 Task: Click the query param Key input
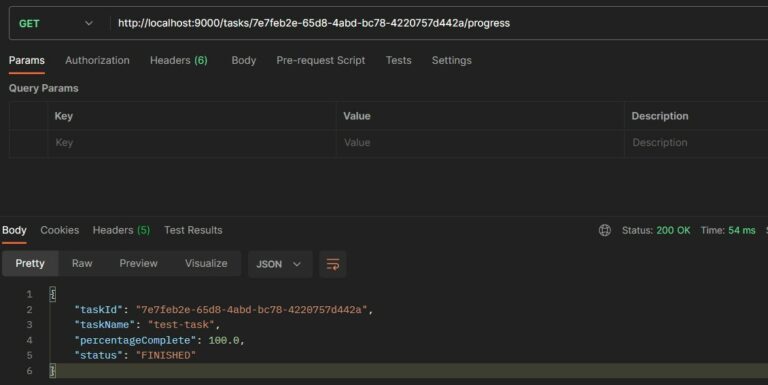pos(192,143)
